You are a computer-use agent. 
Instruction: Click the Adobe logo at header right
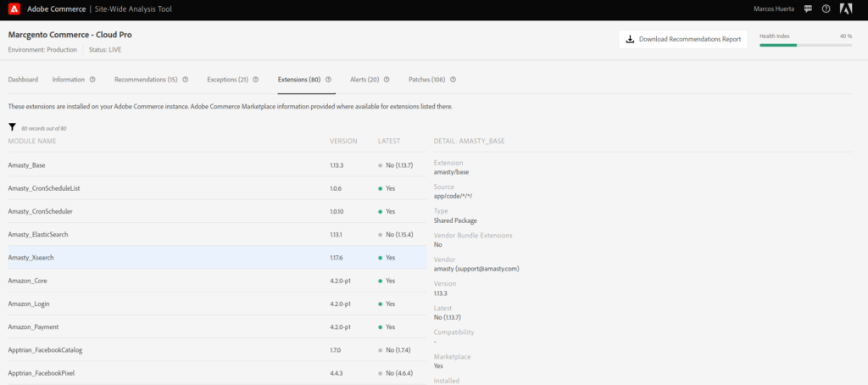tap(846, 8)
